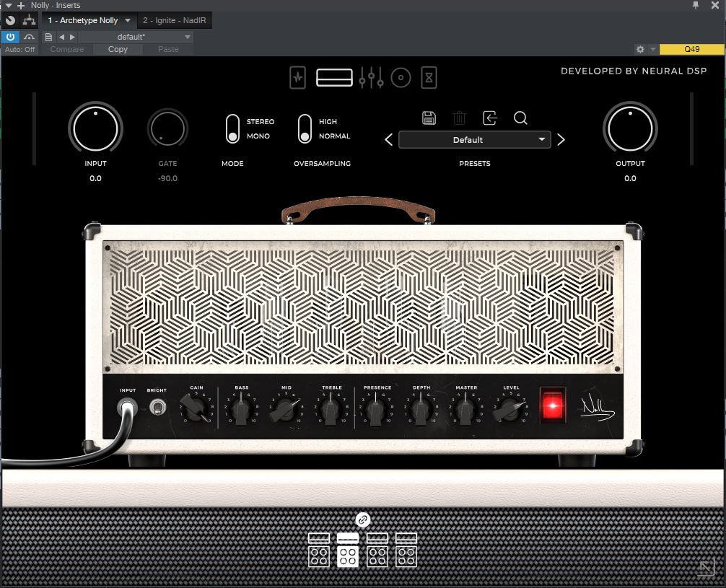Click the Gate threshold knob
Image resolution: width=726 pixels, height=588 pixels.
pyautogui.click(x=167, y=128)
